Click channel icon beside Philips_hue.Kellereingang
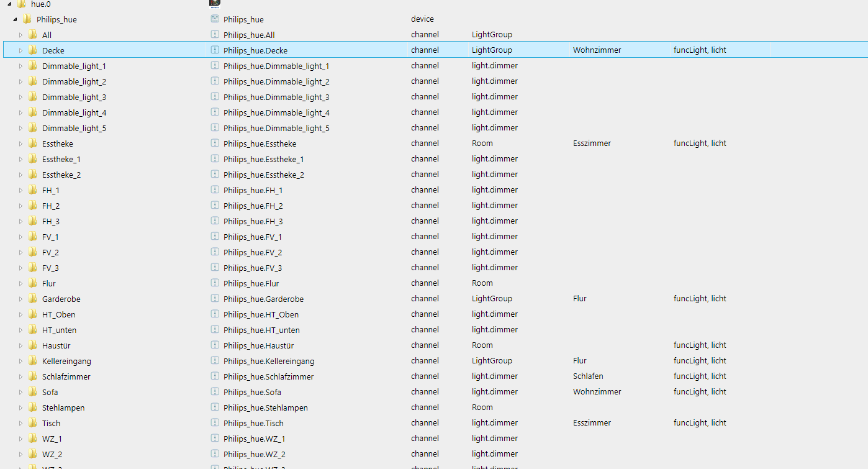The width and height of the screenshot is (868, 469). pyautogui.click(x=215, y=361)
